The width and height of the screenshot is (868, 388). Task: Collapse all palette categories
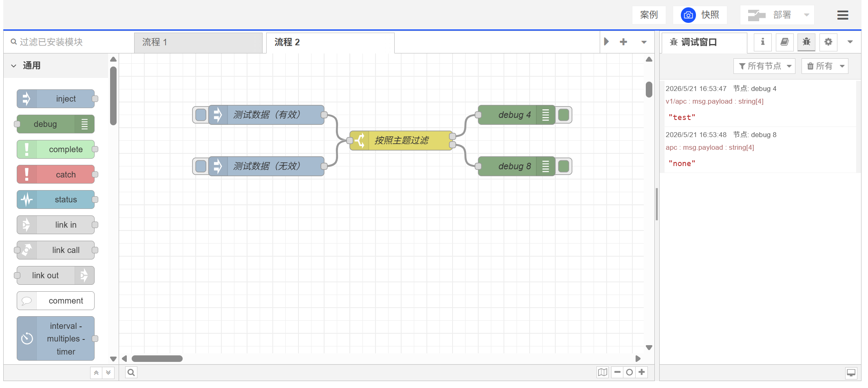pos(96,373)
